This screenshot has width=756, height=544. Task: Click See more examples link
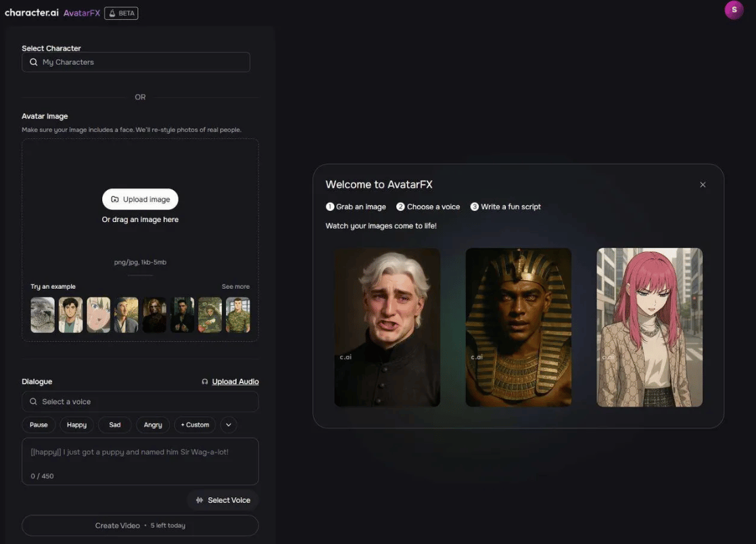click(x=235, y=286)
